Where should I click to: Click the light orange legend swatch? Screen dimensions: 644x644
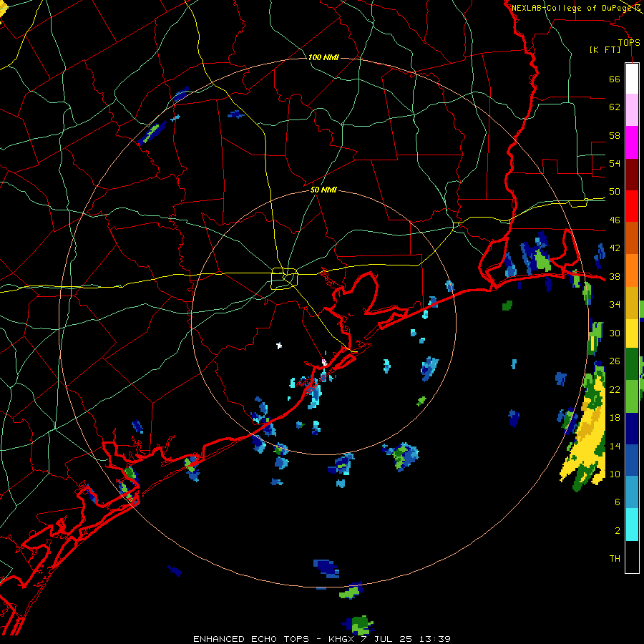(x=632, y=270)
